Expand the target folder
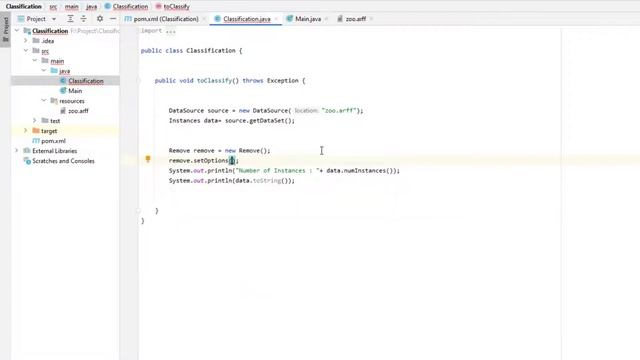640x360 pixels. pyautogui.click(x=26, y=131)
